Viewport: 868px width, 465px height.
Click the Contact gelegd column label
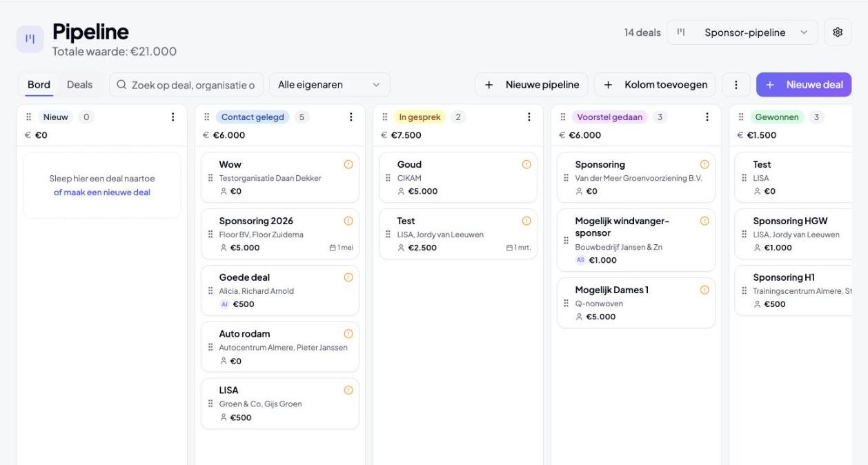[x=253, y=117]
